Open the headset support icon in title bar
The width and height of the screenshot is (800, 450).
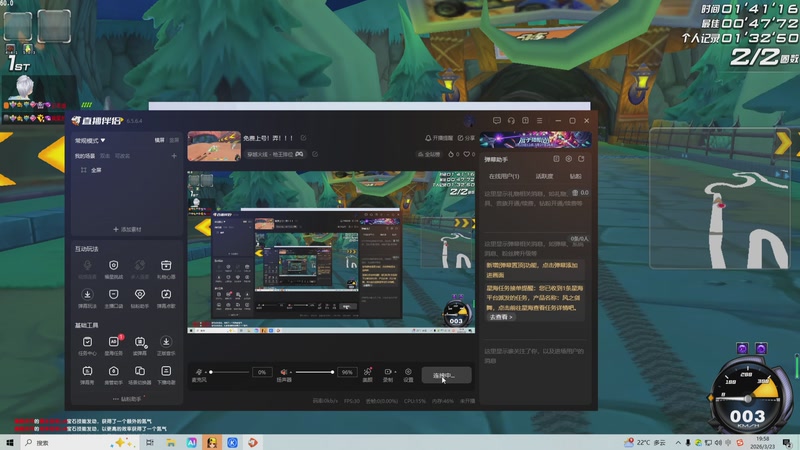(x=511, y=121)
